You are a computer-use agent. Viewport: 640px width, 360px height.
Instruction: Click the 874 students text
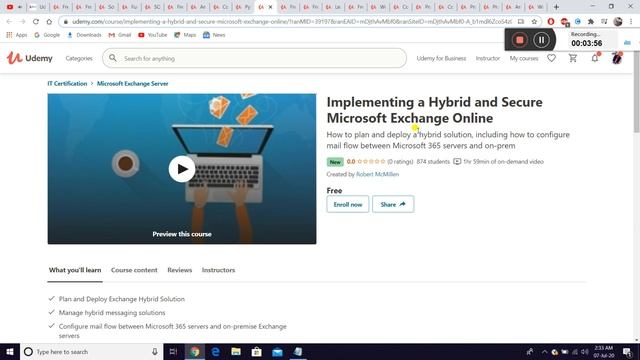point(433,162)
